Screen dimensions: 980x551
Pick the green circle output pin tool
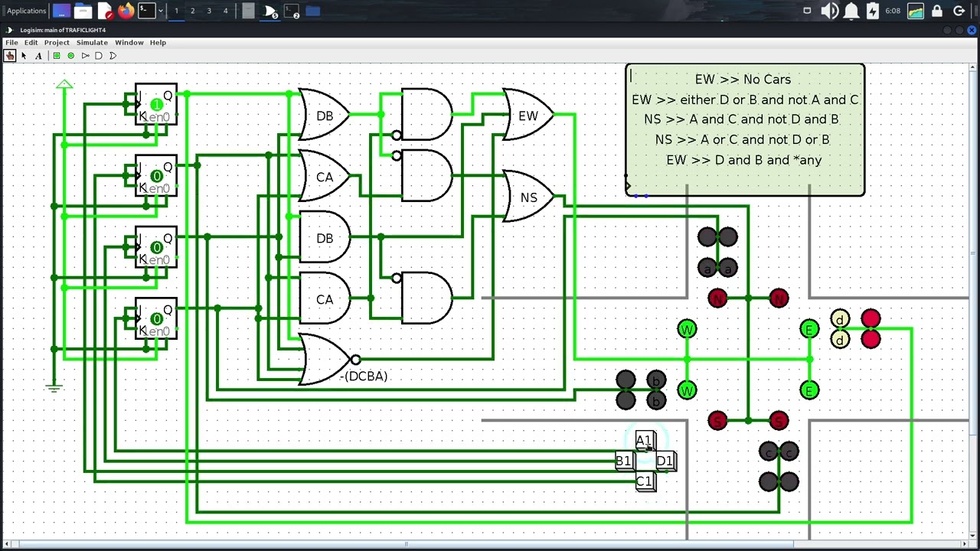[x=71, y=55]
